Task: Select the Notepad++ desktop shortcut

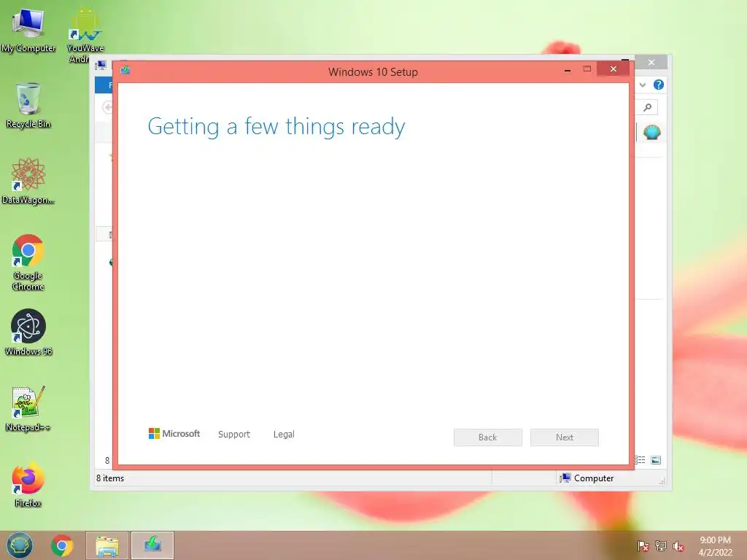Action: tap(28, 408)
